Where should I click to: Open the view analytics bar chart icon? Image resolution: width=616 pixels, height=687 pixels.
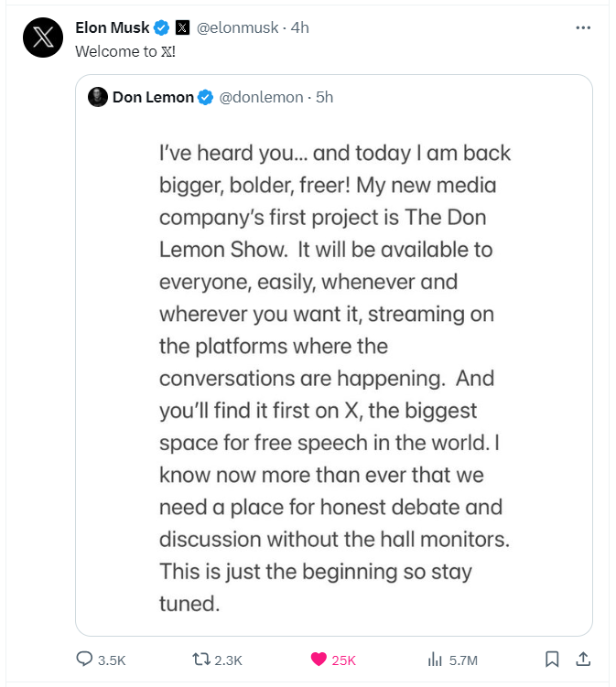pyautogui.click(x=435, y=660)
